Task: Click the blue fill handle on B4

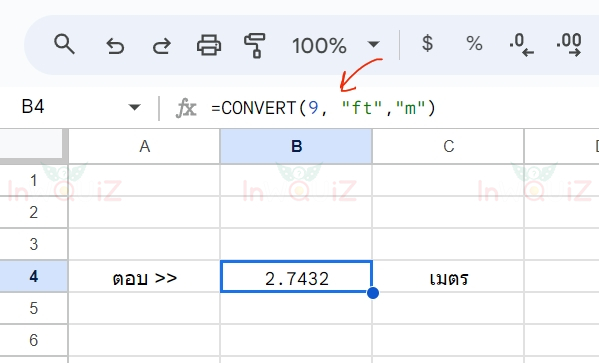Action: click(373, 293)
